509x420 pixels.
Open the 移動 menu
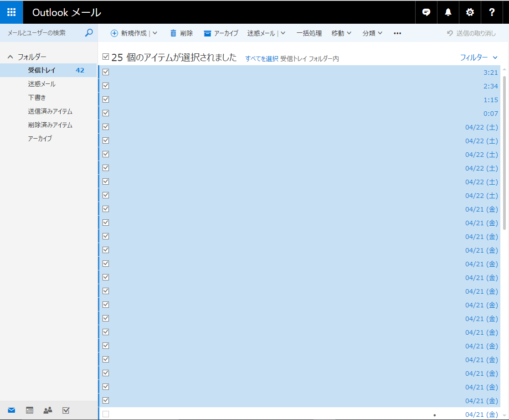pos(341,33)
